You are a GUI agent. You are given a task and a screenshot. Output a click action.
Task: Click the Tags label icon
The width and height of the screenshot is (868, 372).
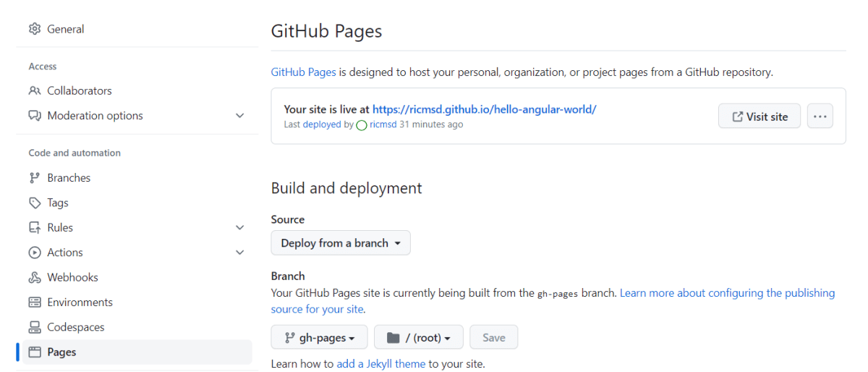[x=35, y=203]
